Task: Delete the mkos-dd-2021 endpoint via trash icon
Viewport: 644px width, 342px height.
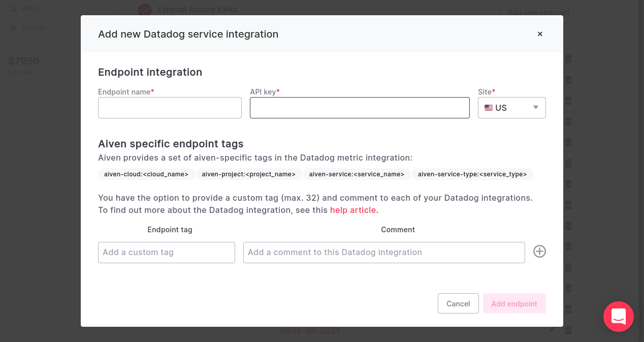Action: point(568,329)
